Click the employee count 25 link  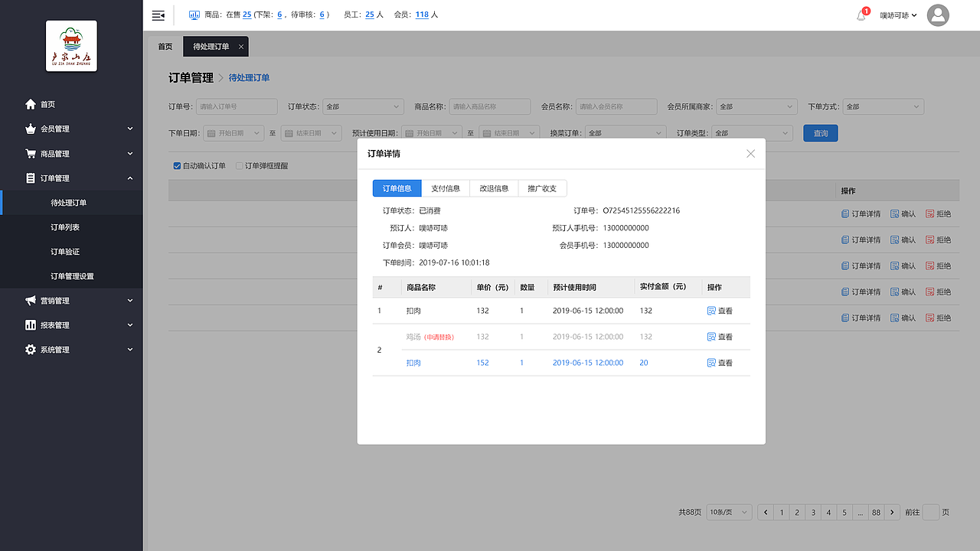pyautogui.click(x=370, y=15)
